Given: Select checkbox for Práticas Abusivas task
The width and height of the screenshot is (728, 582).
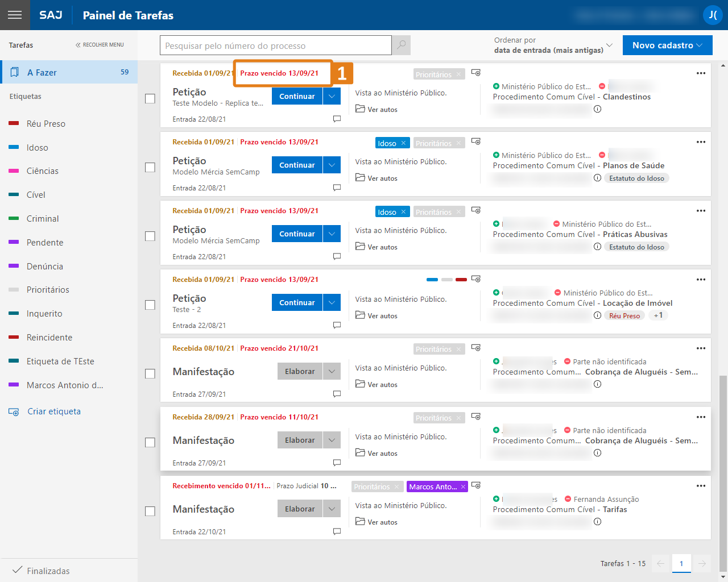Looking at the screenshot, I should [150, 236].
